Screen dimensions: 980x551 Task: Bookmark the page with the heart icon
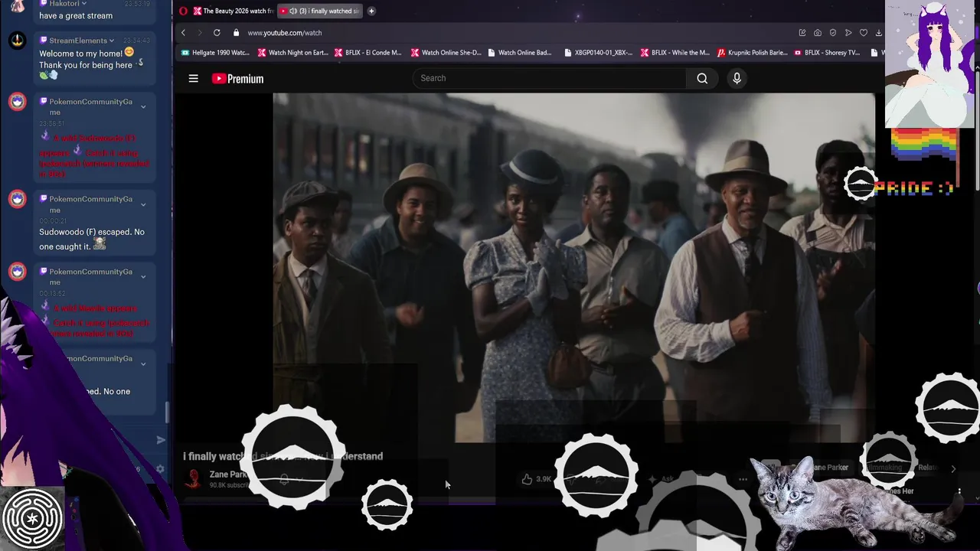[864, 33]
